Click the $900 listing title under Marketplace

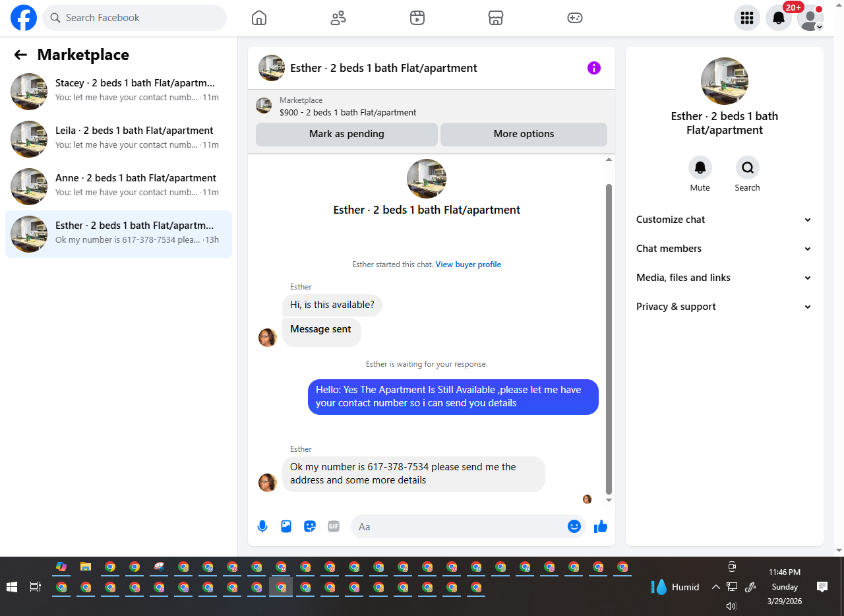pyautogui.click(x=348, y=112)
